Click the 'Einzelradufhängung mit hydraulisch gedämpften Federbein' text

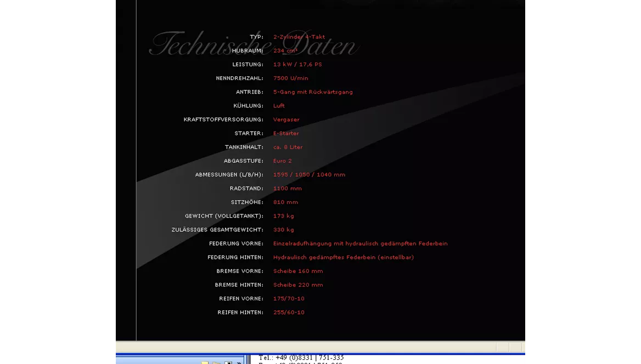point(360,243)
